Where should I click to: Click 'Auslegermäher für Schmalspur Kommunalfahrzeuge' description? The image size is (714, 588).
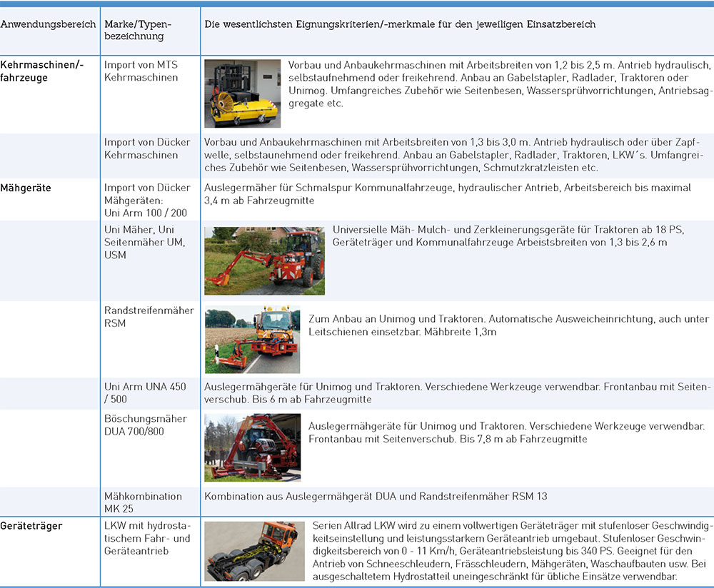click(448, 194)
